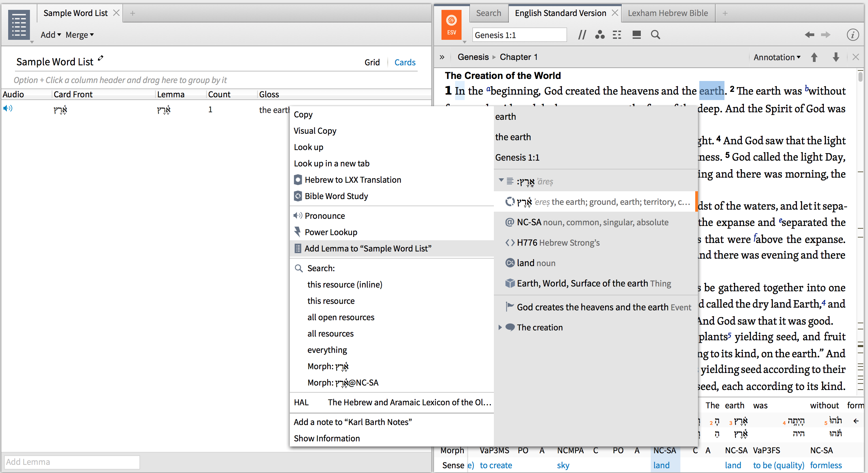Screen dimensions: 868x473
Task: Open the parallel resources icon in ESV toolbar
Action: point(582,35)
